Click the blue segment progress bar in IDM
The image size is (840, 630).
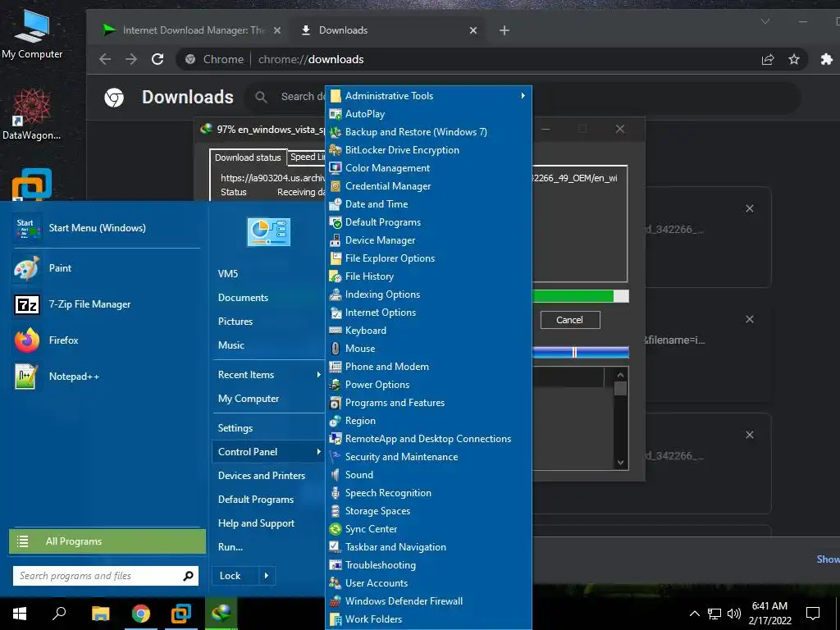click(x=581, y=352)
